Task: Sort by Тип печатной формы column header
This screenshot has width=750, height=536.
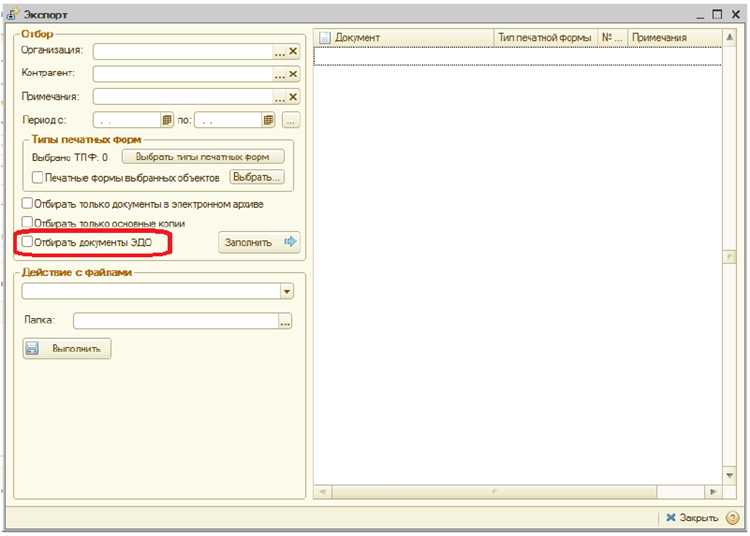Action: (545, 38)
